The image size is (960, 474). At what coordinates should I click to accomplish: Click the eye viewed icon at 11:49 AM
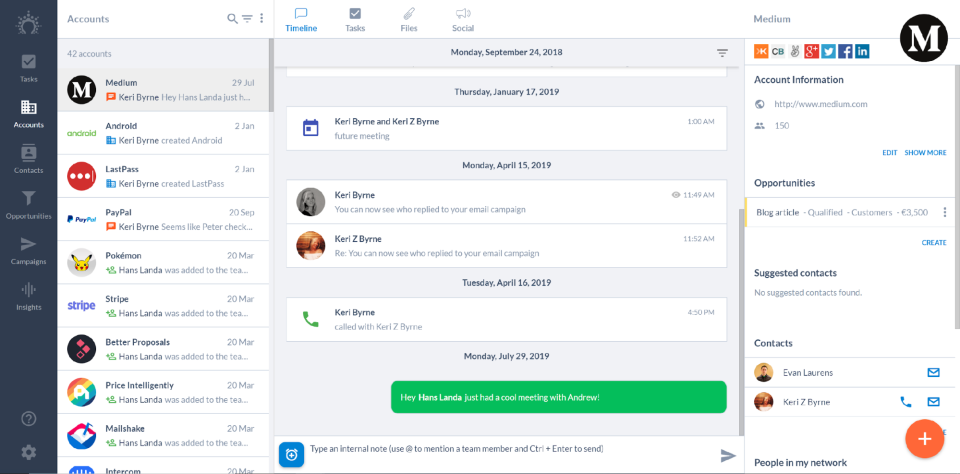[676, 195]
